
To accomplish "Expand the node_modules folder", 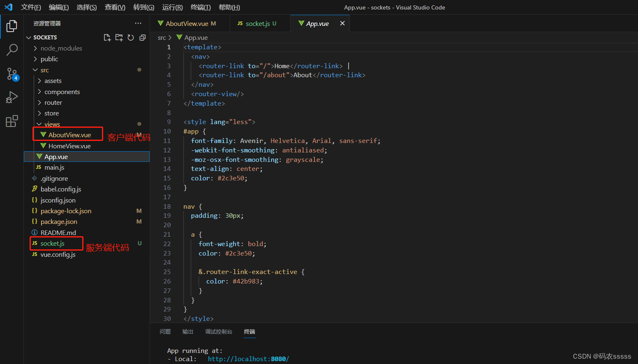I will click(87, 48).
